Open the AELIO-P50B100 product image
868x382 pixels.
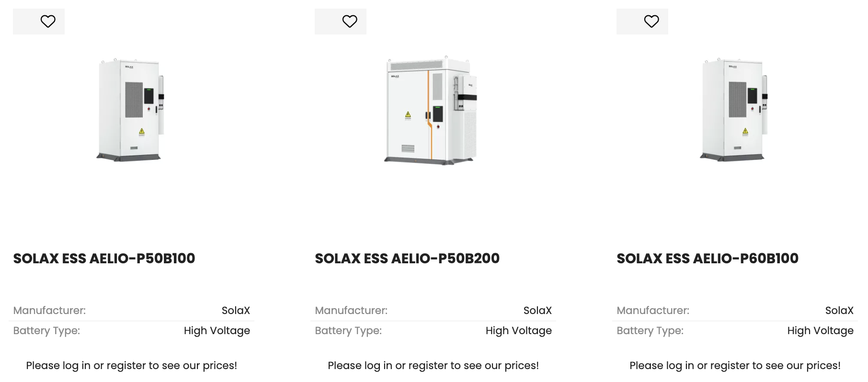tap(131, 110)
